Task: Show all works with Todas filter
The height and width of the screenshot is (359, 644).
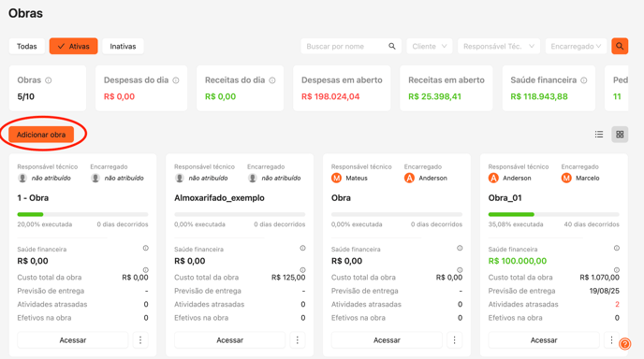Action: tap(27, 47)
